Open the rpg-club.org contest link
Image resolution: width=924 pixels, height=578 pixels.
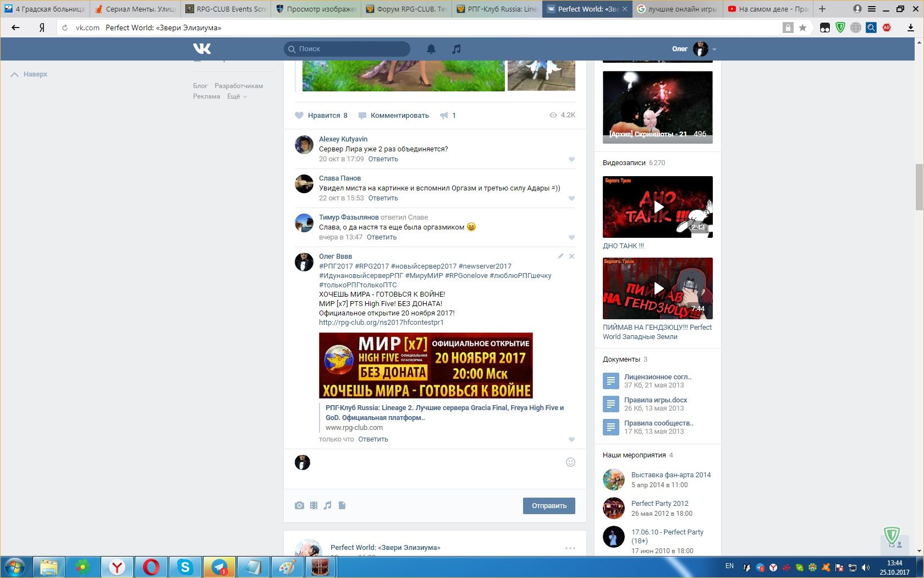(381, 323)
